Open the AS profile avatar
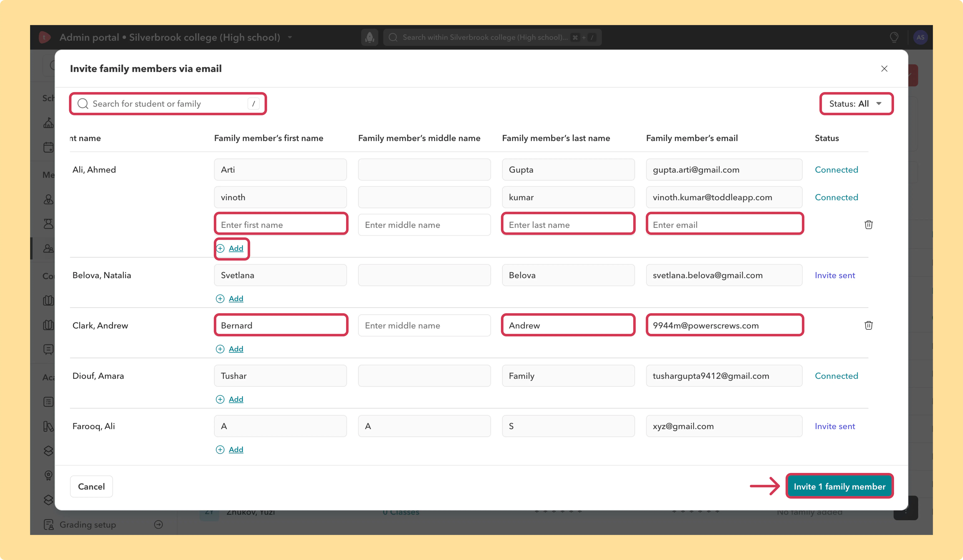This screenshot has width=963, height=560. click(921, 37)
